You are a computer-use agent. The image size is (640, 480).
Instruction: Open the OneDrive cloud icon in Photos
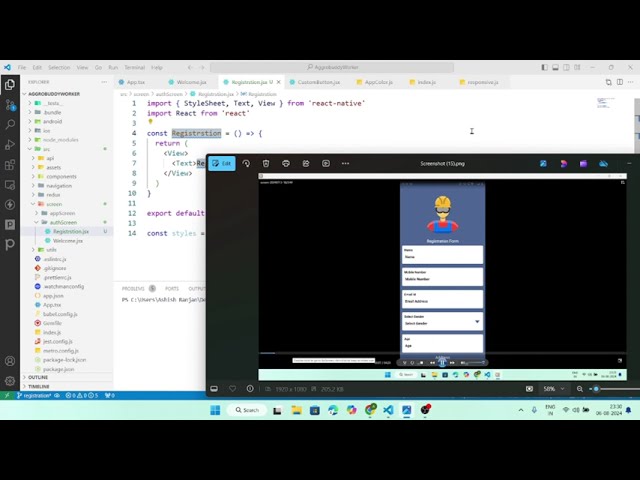[x=603, y=164]
